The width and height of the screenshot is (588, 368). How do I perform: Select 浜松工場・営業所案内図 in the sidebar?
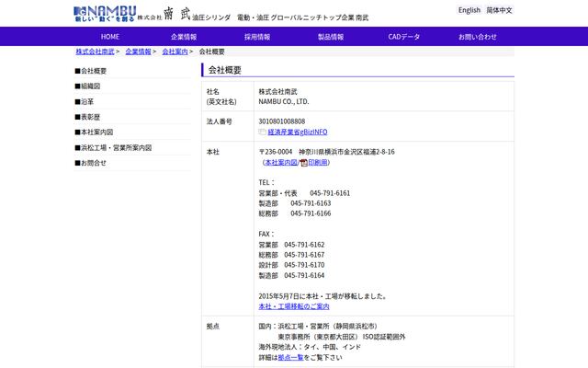[113, 147]
